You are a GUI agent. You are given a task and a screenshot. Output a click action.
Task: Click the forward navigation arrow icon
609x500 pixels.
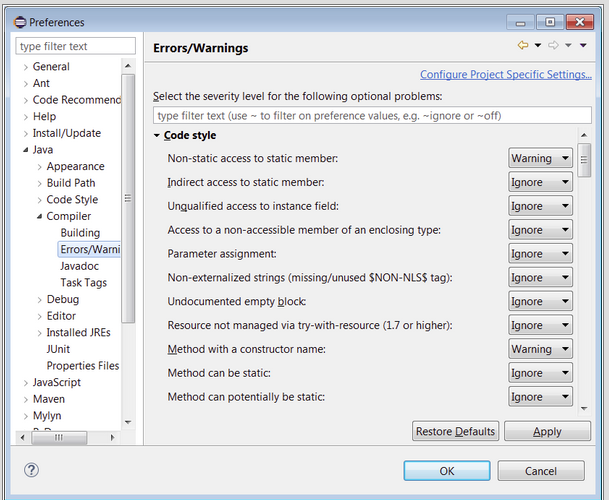(x=552, y=46)
